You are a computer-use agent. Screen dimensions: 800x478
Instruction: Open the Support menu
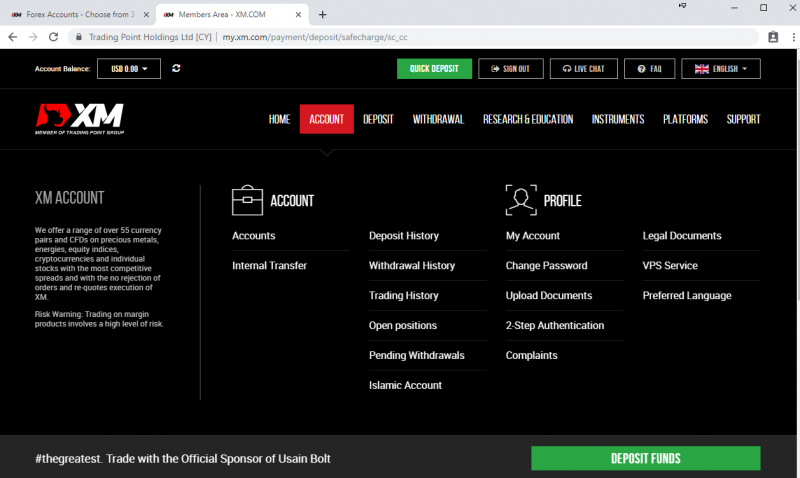pyautogui.click(x=743, y=119)
